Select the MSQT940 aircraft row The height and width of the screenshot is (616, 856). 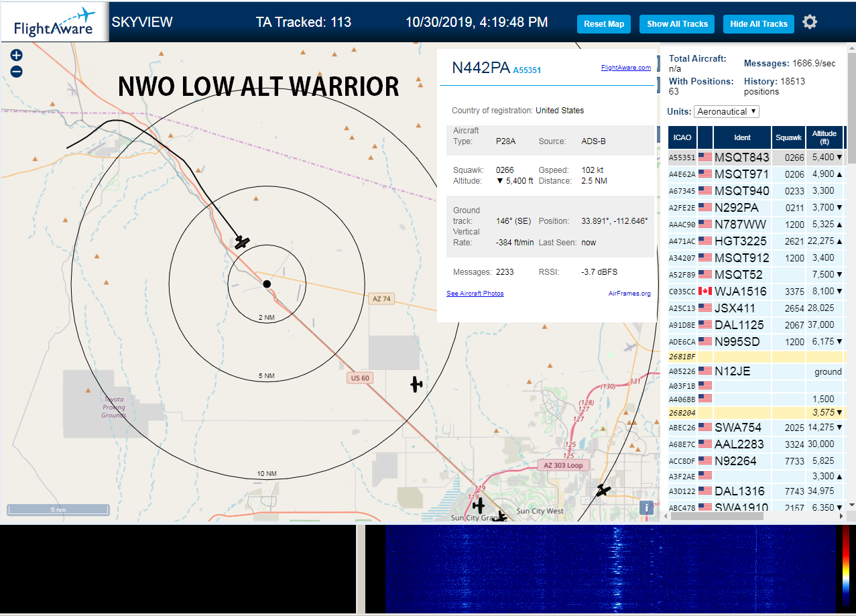(756, 191)
